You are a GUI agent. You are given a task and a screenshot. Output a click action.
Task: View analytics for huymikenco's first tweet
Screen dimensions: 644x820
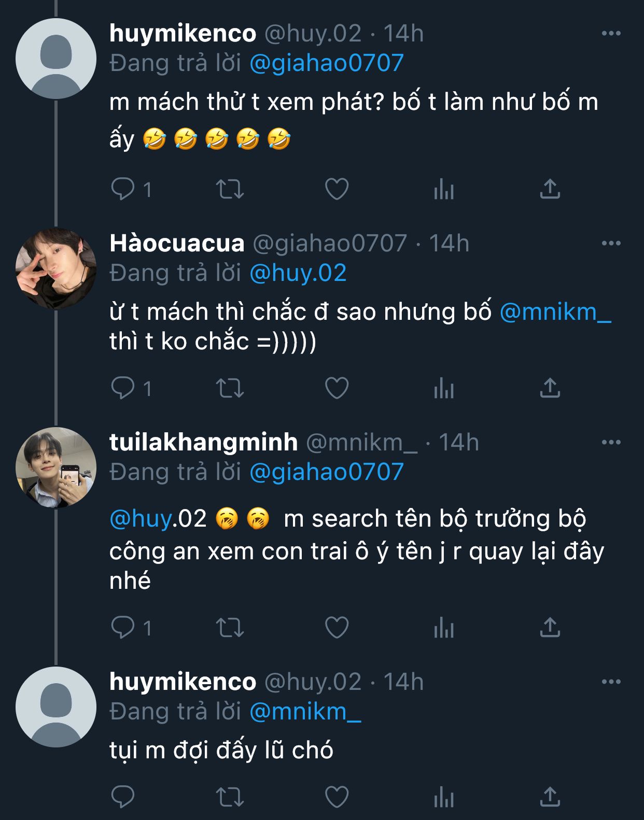pyautogui.click(x=444, y=189)
